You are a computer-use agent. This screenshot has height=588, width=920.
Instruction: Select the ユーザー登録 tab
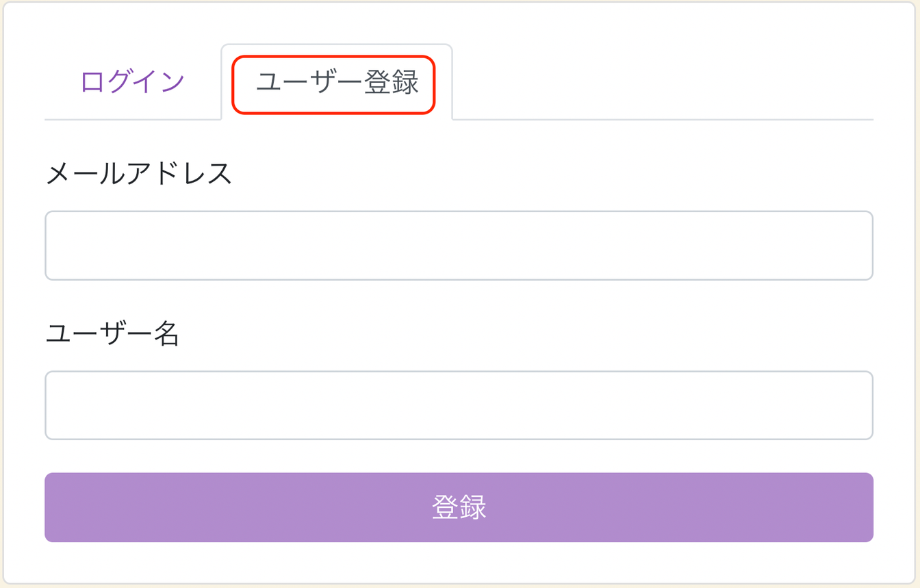point(337,82)
